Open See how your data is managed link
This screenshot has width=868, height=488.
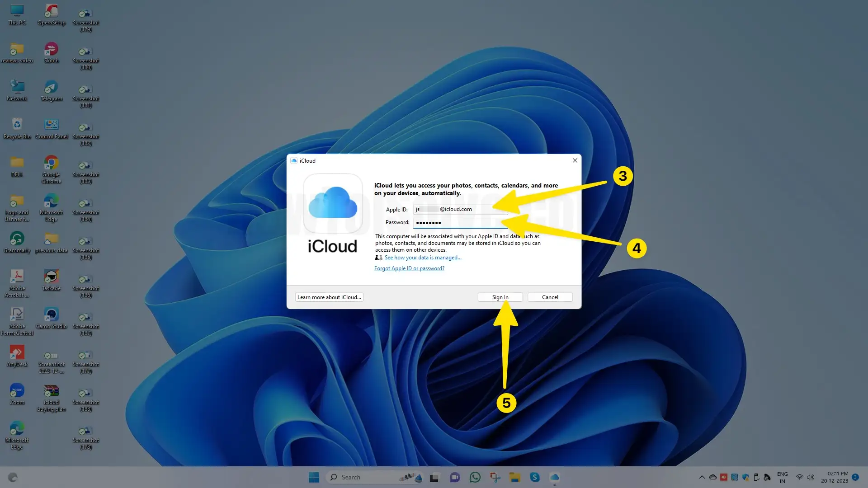[x=422, y=257]
